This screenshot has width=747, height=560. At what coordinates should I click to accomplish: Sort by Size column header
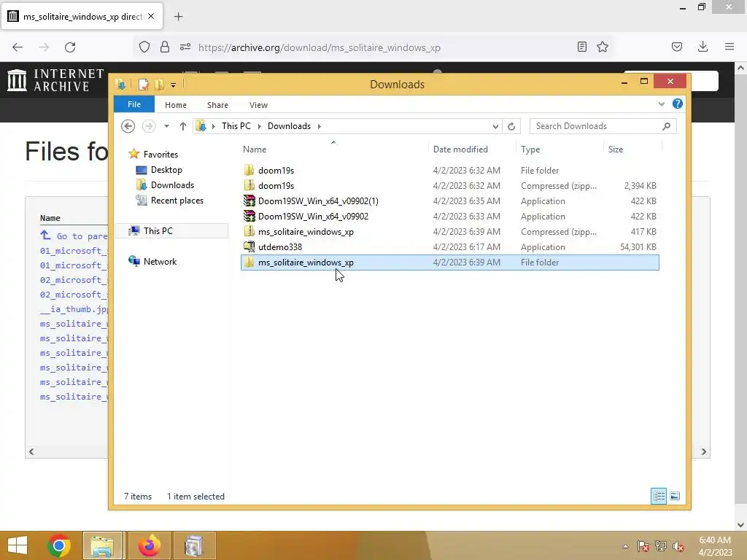(x=615, y=149)
